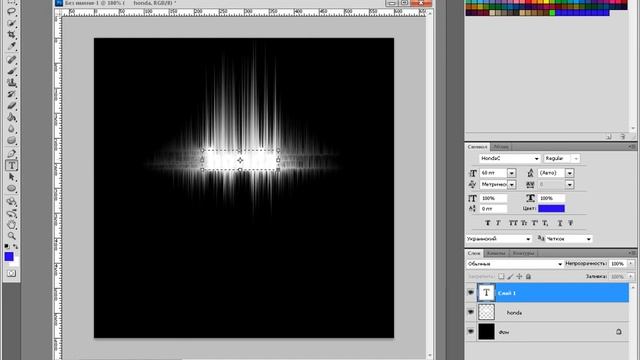
Task: Swap foreground and background colors
Action: (16, 247)
